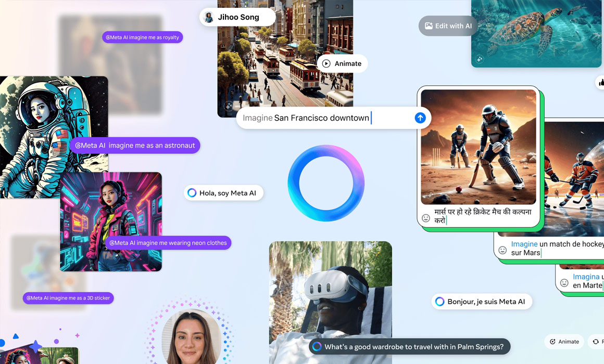Click the refresh icon beside the lower Animate button

[x=596, y=342]
